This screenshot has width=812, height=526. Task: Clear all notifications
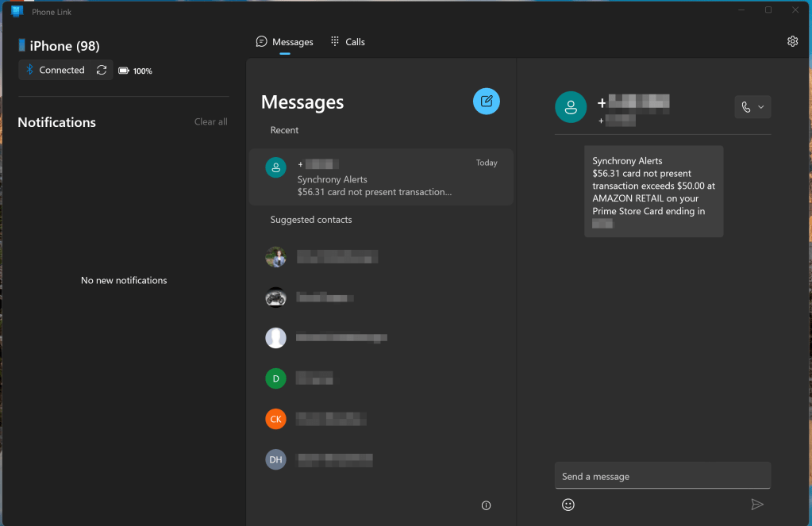[210, 121]
